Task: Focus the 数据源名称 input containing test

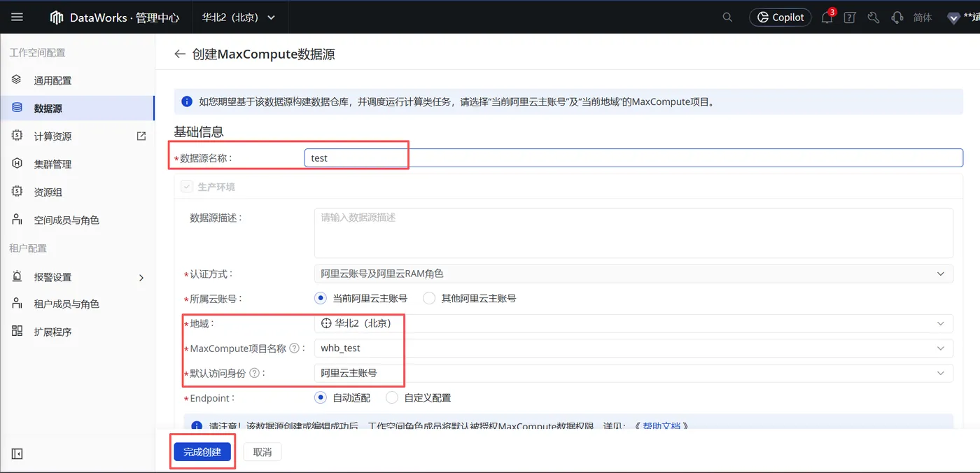Action: click(x=633, y=158)
